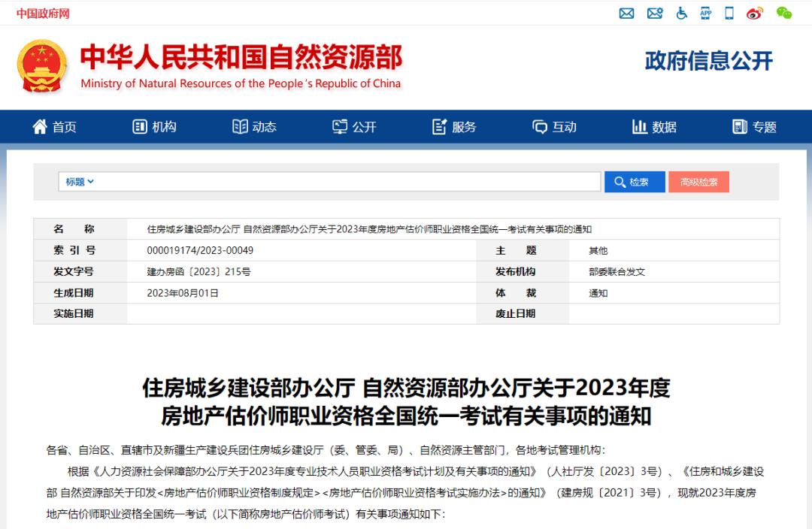Select the date 2023年08月01日

pos(182,293)
